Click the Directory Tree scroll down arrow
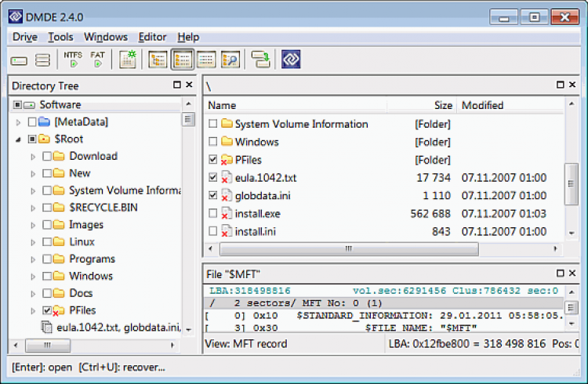The image size is (588, 384). point(189,330)
